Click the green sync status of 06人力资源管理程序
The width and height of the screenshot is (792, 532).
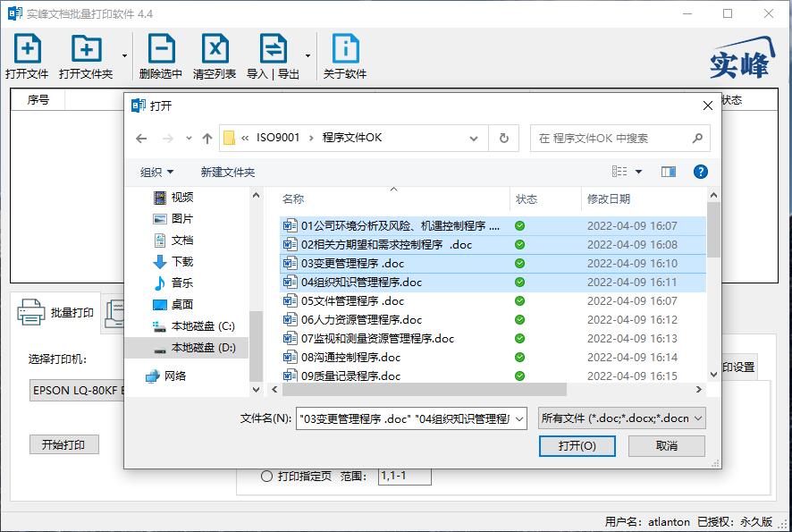coord(519,320)
